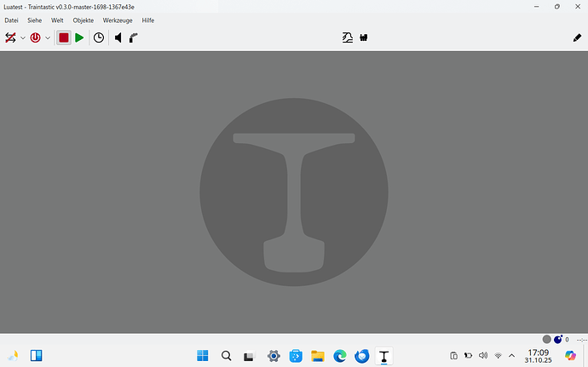Click the connection status icon in toolbar

pos(11,38)
